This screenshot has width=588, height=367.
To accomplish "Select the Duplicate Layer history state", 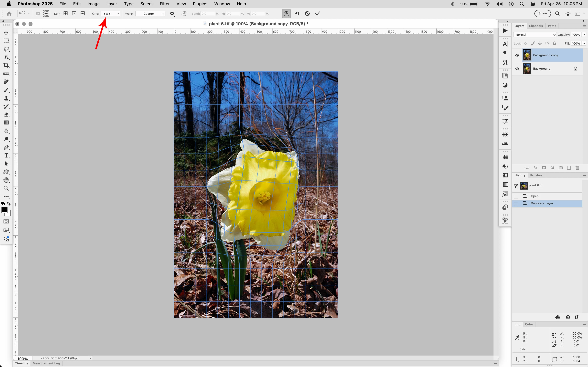I will tap(542, 203).
